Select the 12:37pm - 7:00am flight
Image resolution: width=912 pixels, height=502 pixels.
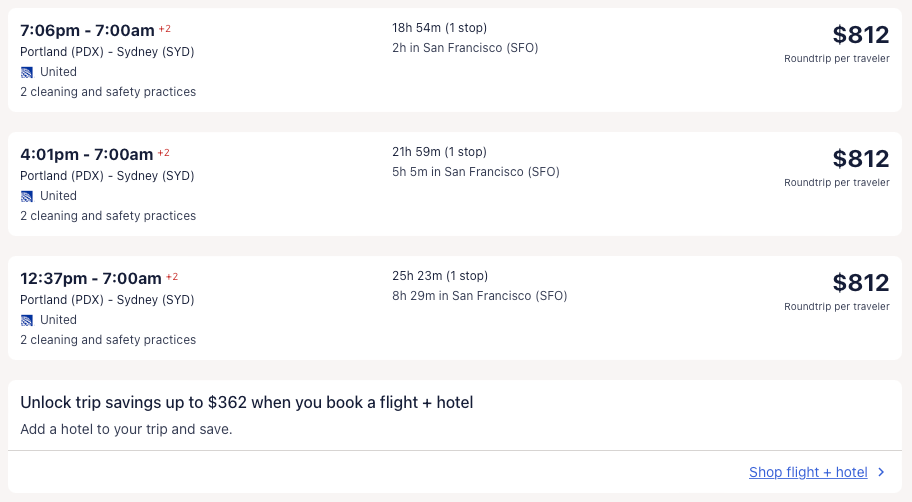(x=91, y=278)
